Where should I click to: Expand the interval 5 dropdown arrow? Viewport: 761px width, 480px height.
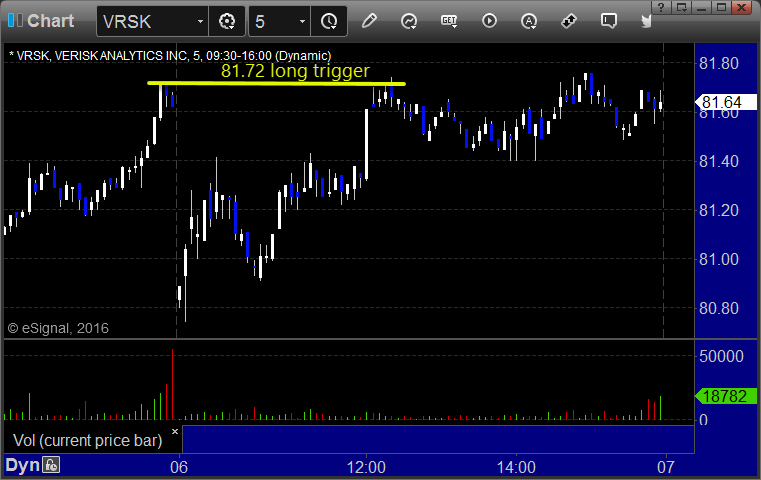(x=302, y=21)
